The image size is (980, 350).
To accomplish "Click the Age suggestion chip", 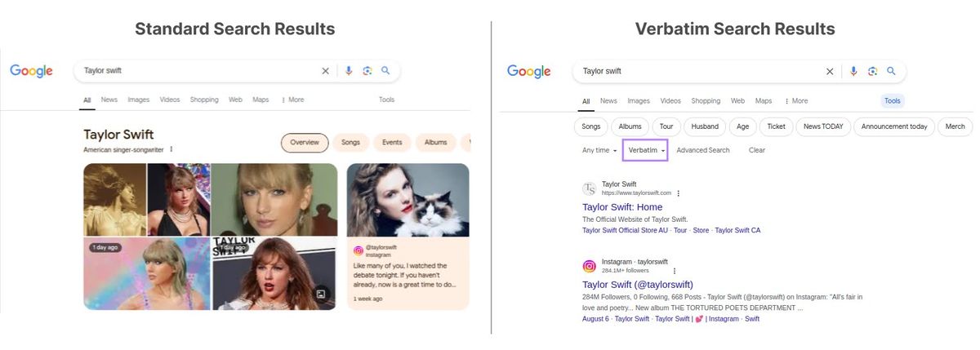I will point(742,126).
